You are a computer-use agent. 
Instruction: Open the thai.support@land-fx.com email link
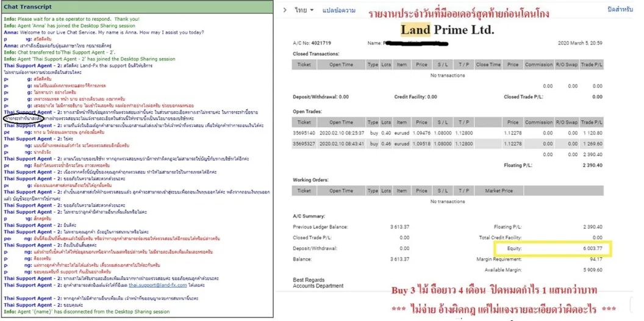[x=158, y=285]
